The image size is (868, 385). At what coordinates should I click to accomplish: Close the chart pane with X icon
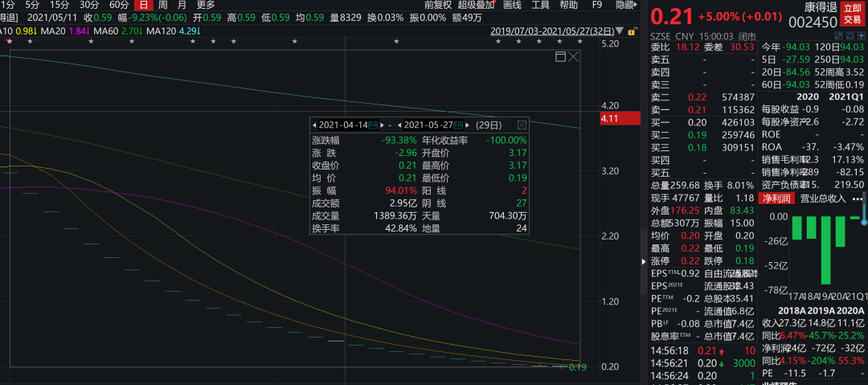[573, 57]
